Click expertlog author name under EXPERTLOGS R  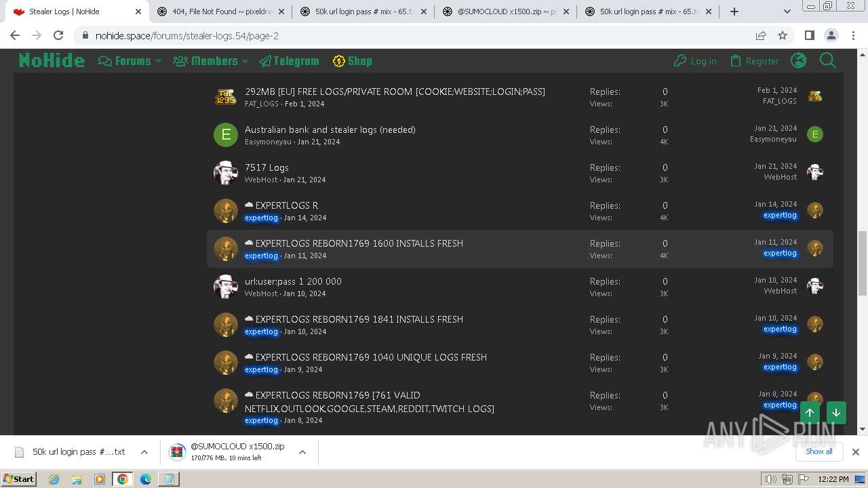(261, 218)
